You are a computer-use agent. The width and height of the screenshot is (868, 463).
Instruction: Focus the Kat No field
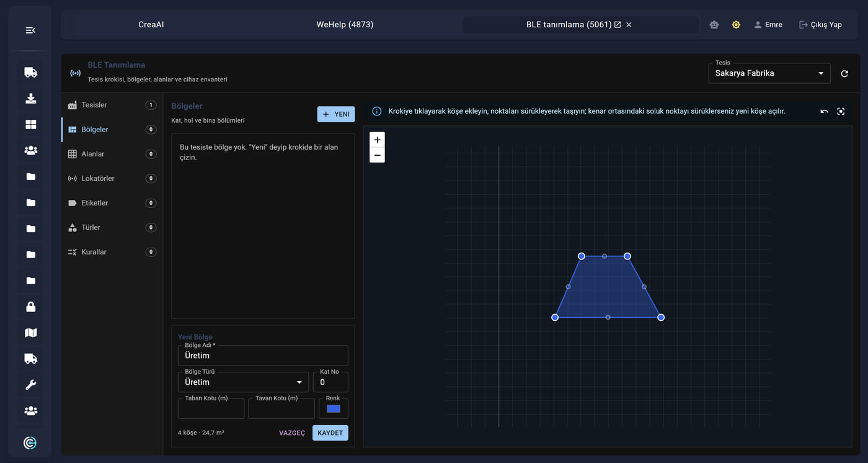pos(330,382)
